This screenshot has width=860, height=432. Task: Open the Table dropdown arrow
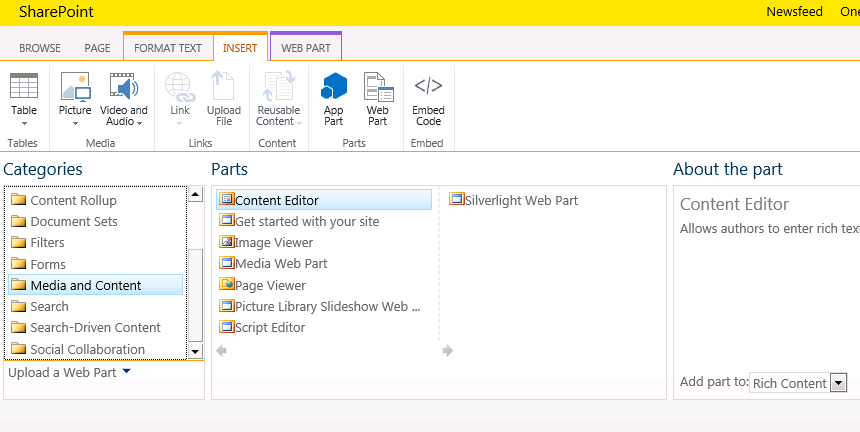(24, 123)
